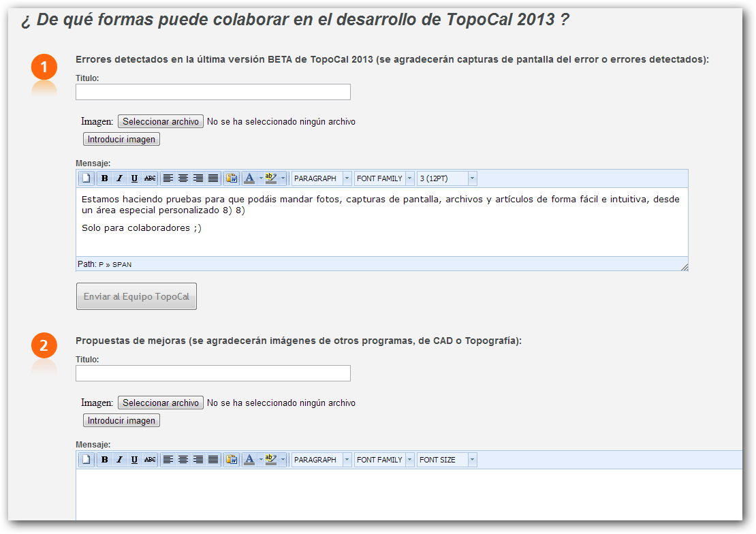Click 'No se ha seleccionado ningún archivo' in section 1
The height and width of the screenshot is (534, 756).
281,121
